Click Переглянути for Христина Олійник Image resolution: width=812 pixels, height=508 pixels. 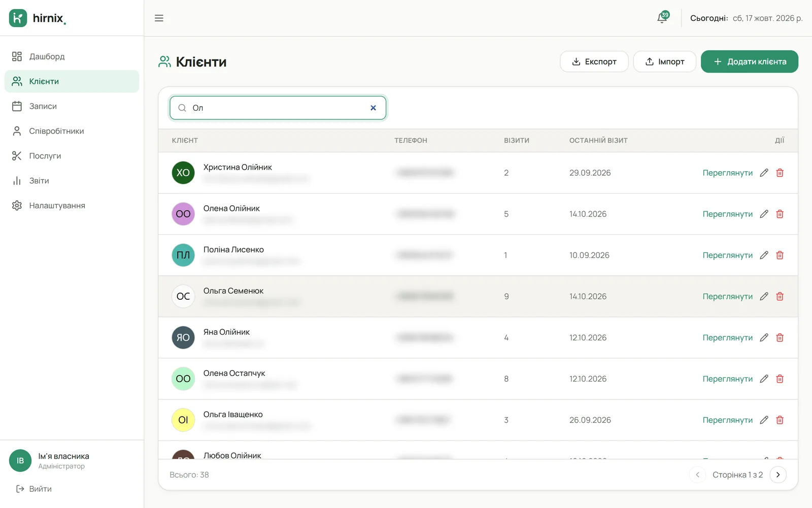[727, 173]
